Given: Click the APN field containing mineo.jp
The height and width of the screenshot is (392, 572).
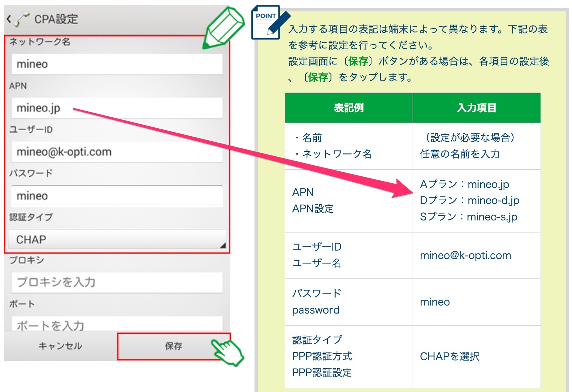Looking at the screenshot, I should click(117, 108).
